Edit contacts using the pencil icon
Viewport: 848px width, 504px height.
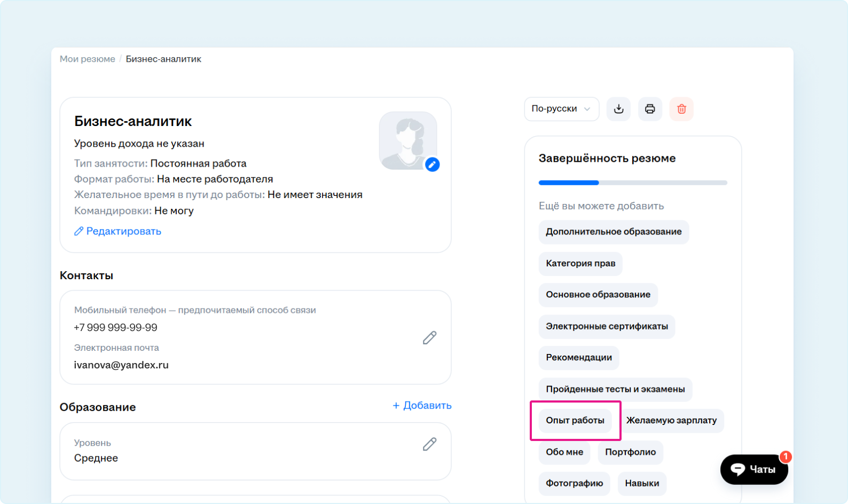[429, 337]
